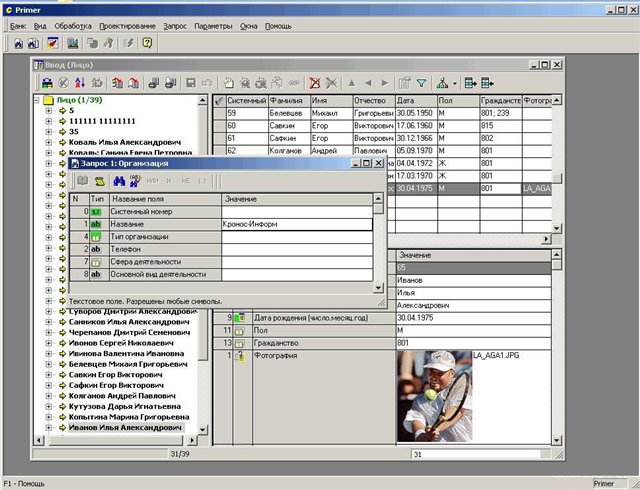Click the tennis player photo thumbnail
The height and width of the screenshot is (490, 640).
pyautogui.click(x=433, y=395)
